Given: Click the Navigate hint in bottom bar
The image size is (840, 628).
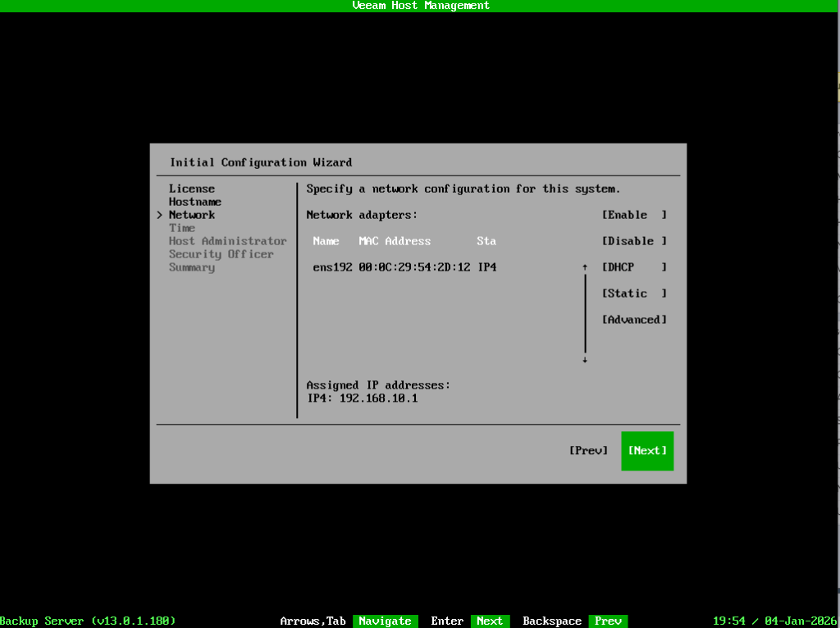Looking at the screenshot, I should 385,621.
